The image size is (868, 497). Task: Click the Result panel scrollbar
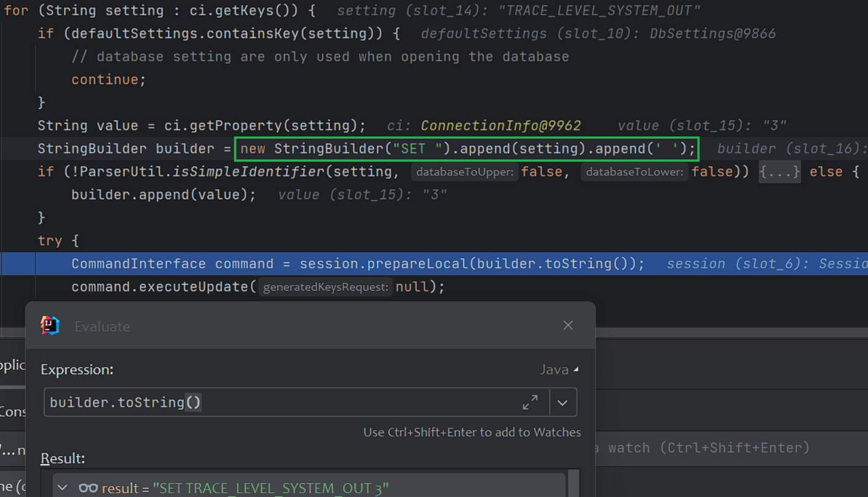click(x=574, y=483)
